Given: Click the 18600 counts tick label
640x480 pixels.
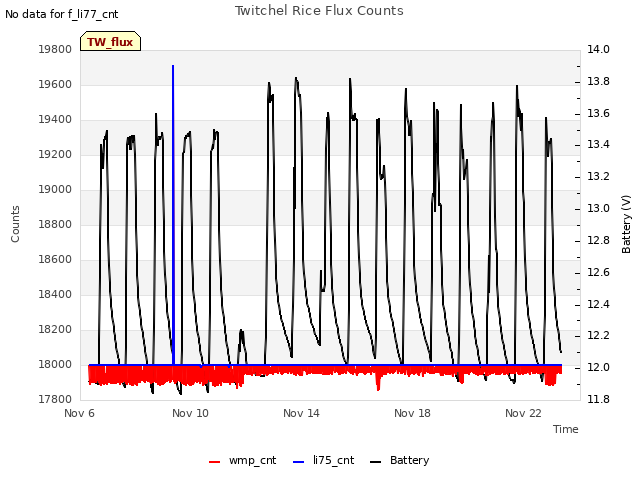Looking at the screenshot, I should pos(55,260).
